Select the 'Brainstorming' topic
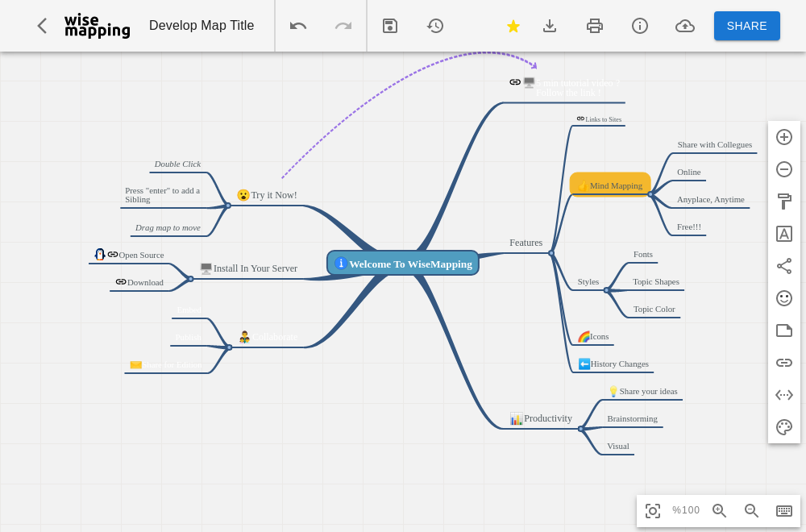The image size is (806, 532). 632,419
